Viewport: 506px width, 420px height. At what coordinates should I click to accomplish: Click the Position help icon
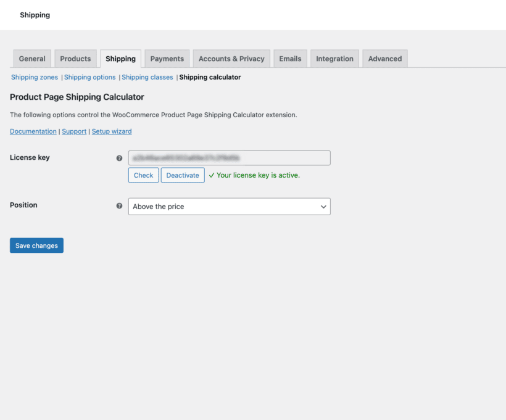(x=119, y=205)
